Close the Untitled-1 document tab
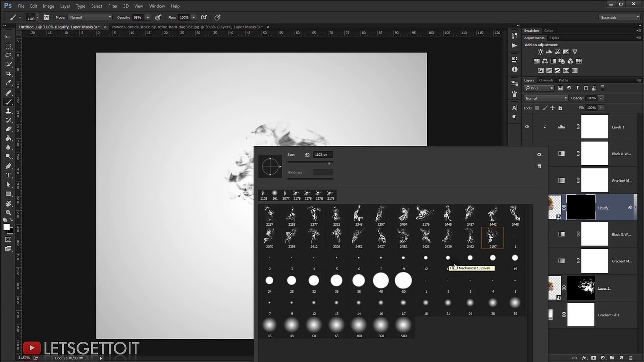This screenshot has height=362, width=644. point(105,27)
